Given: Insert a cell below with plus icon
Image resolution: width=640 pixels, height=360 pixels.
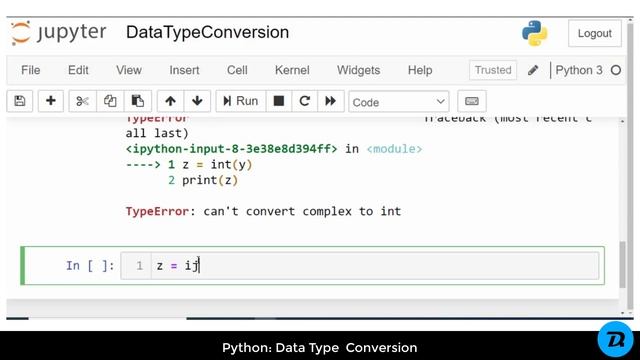Looking at the screenshot, I should (51, 101).
